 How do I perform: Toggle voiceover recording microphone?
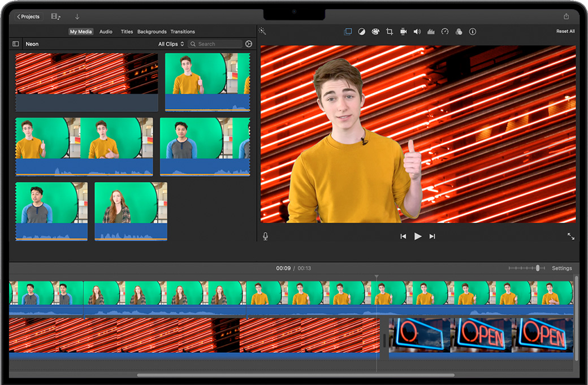[265, 236]
